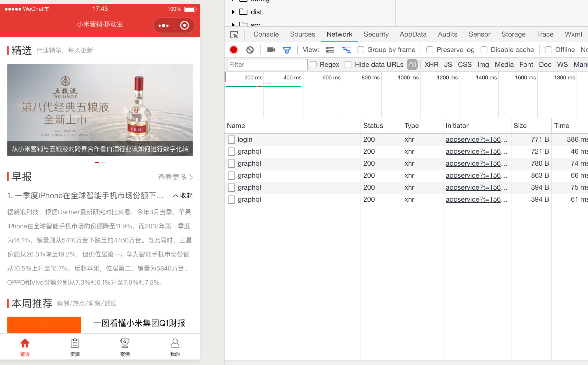The height and width of the screenshot is (365, 588).
Task: Sort by the Type column header
Action: [x=423, y=126]
